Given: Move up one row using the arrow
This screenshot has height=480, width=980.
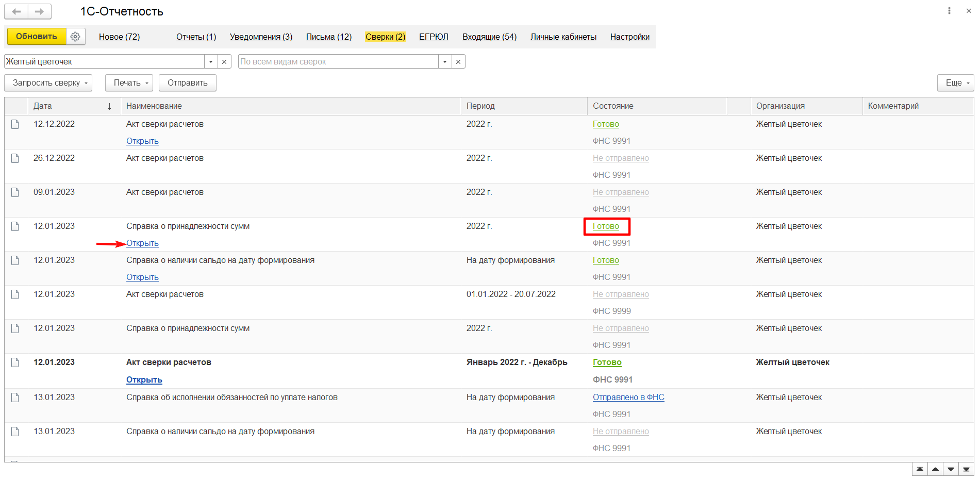Looking at the screenshot, I should [935, 469].
